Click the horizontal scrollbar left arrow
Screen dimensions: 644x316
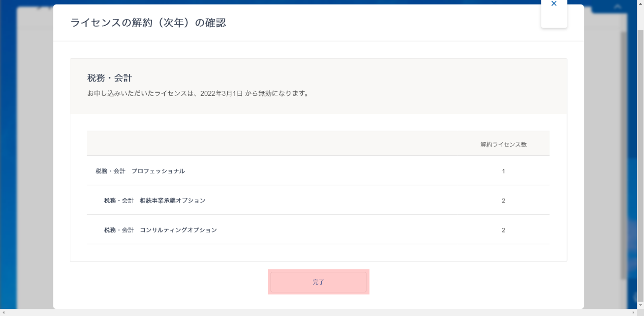pos(4,312)
